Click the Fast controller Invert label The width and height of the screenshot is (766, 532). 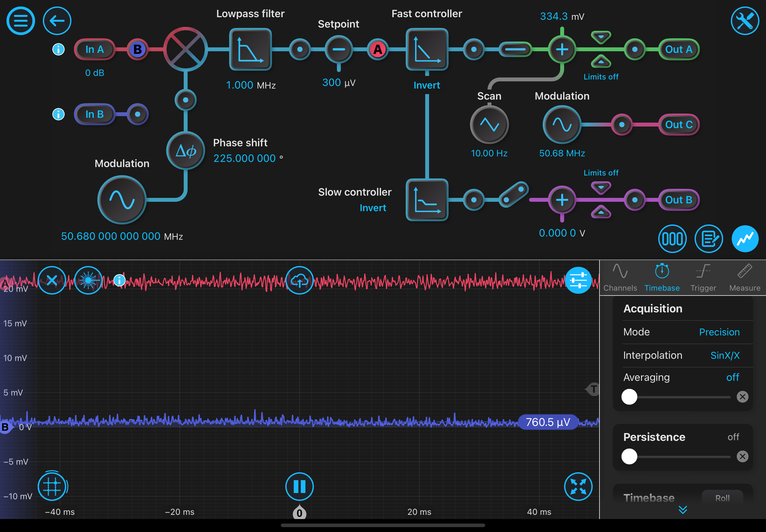pos(426,85)
